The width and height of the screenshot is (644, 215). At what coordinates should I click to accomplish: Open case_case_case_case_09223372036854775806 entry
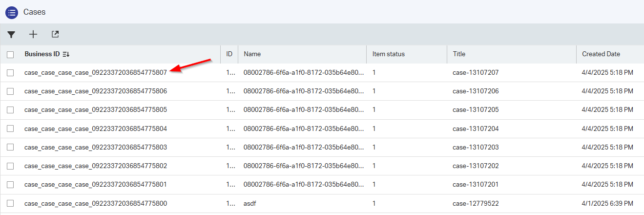96,91
